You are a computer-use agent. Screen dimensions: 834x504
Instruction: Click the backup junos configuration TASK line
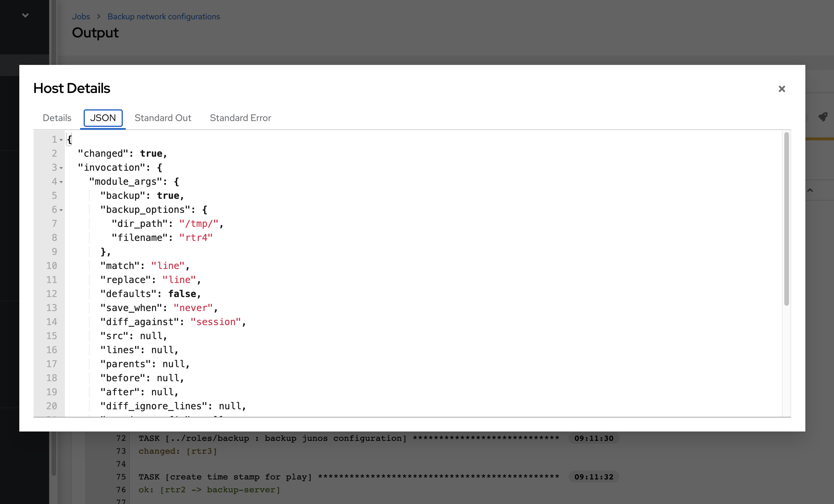[x=349, y=438]
